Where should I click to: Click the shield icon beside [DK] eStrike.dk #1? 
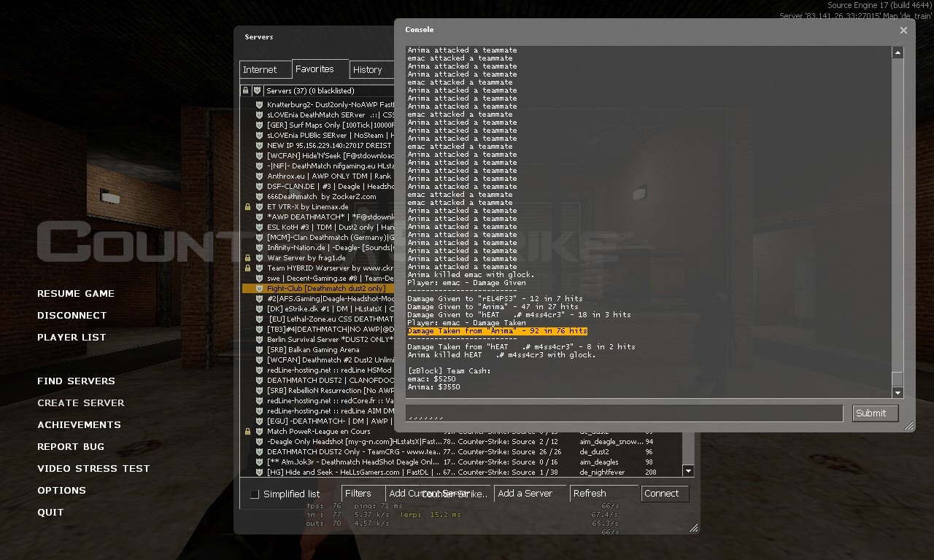pyautogui.click(x=258, y=309)
